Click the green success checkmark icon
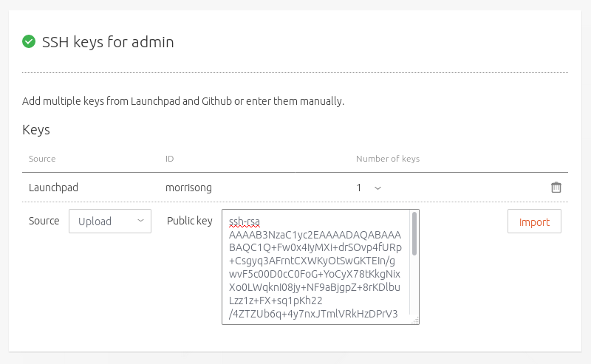Image resolution: width=591 pixels, height=364 pixels. [x=29, y=42]
